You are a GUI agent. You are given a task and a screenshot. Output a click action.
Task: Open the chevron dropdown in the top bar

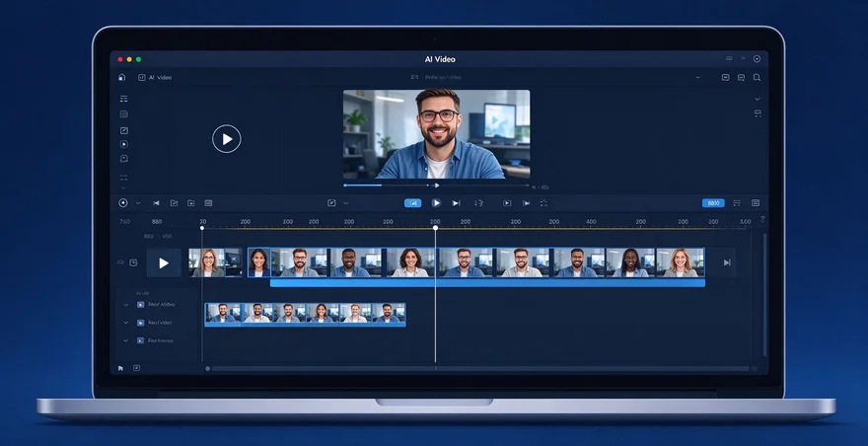coord(697,78)
